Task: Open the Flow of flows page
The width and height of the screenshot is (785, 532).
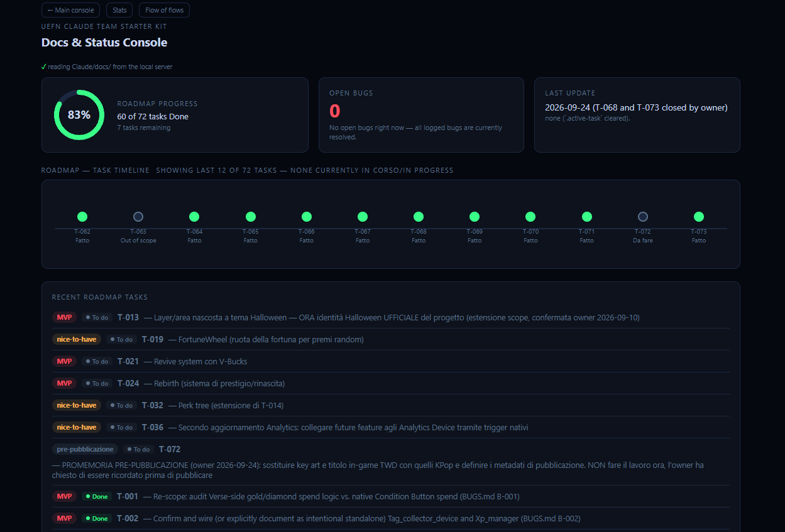Action: (164, 10)
